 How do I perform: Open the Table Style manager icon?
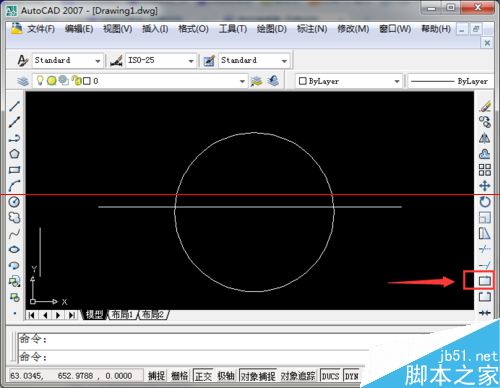click(x=209, y=60)
